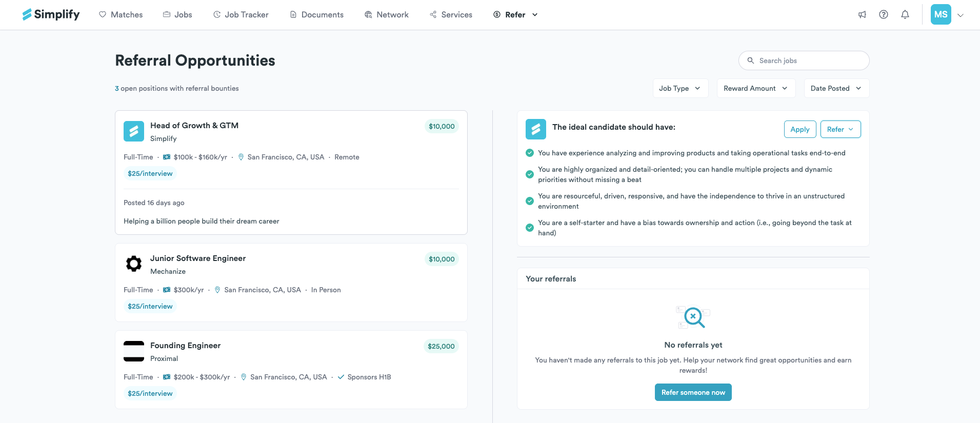
Task: Click the MS profile avatar
Action: [941, 14]
